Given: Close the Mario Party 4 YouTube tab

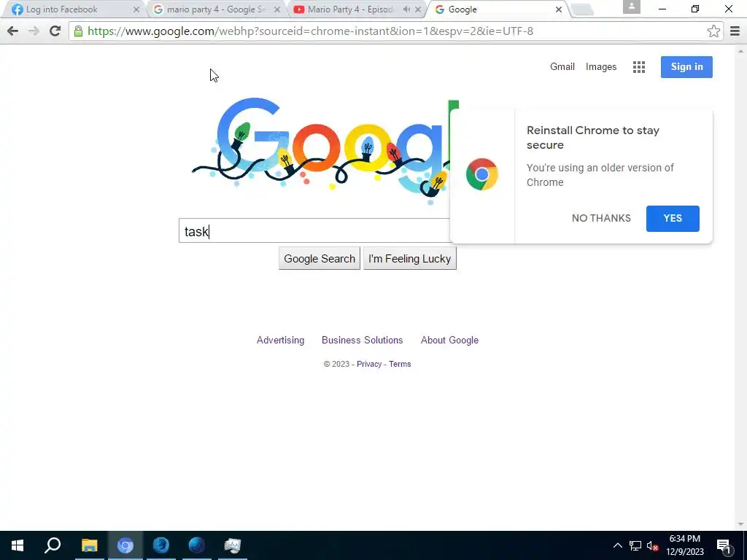Looking at the screenshot, I should (x=418, y=9).
